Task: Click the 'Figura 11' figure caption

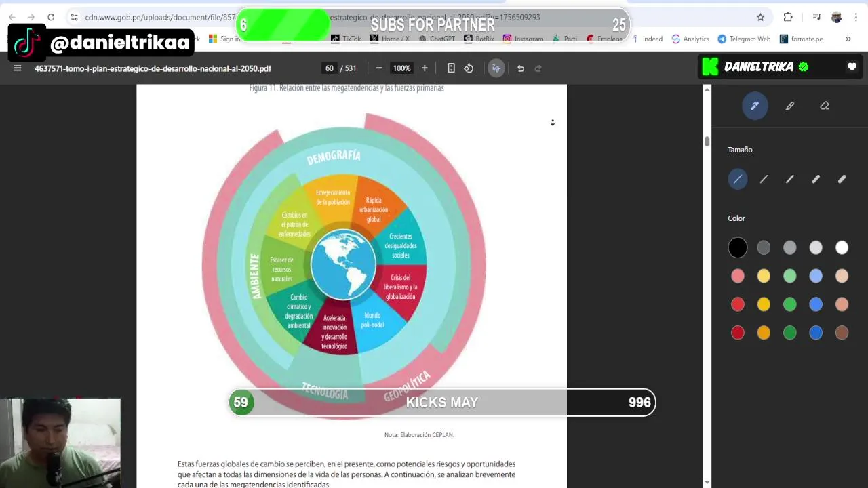Action: click(x=347, y=88)
